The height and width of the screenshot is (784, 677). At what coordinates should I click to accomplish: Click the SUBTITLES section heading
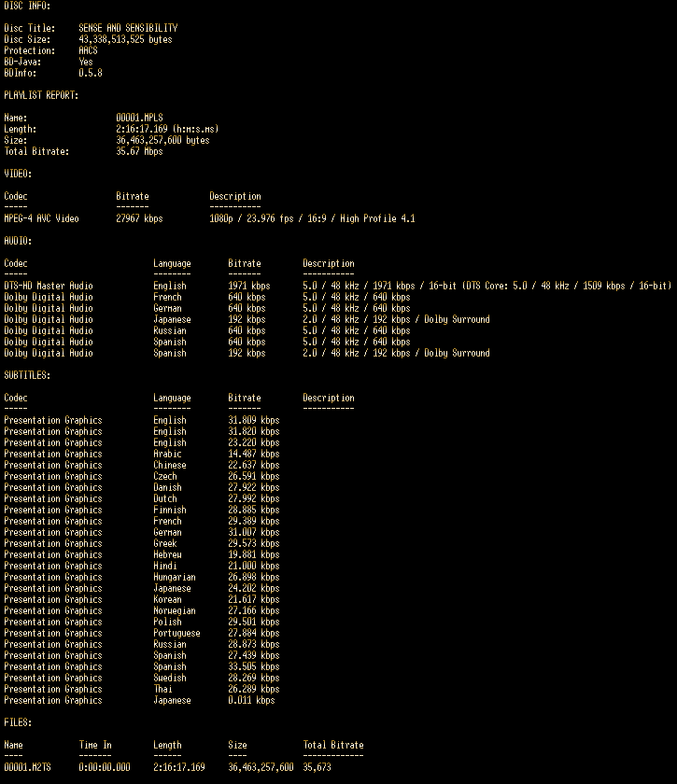click(27, 375)
